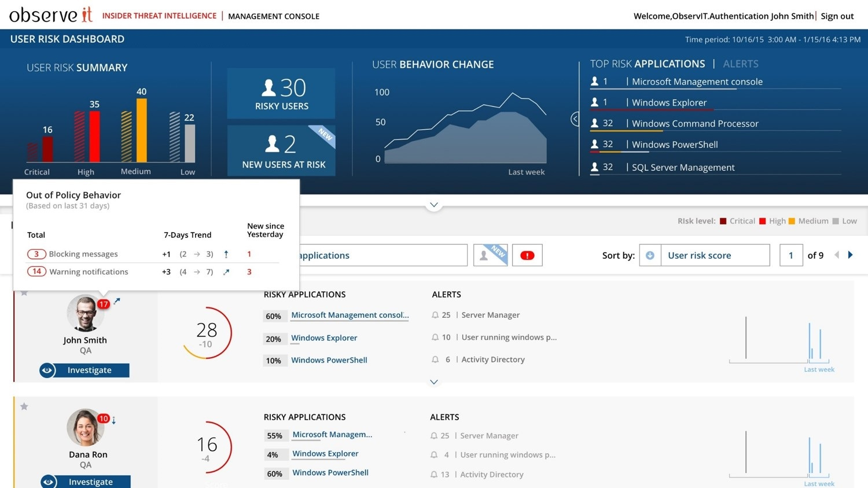Toggle the new users filter icon
This screenshot has height=488, width=868.
tap(490, 255)
